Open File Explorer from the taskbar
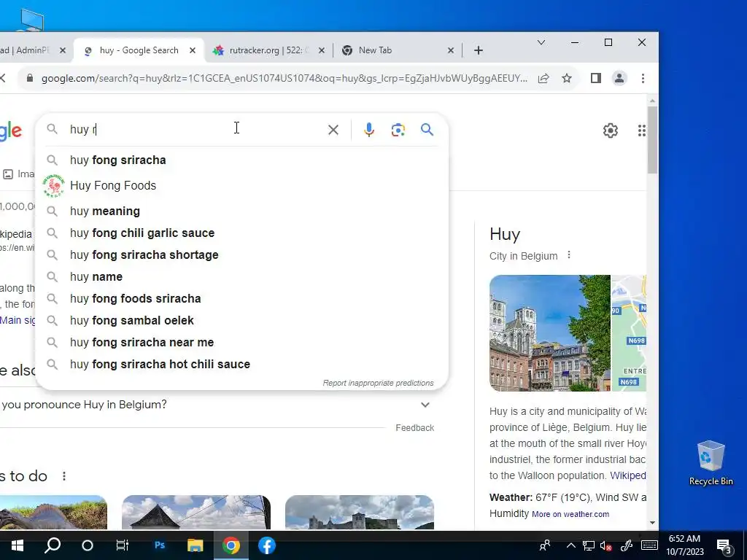Viewport: 747px width, 560px height. (x=195, y=545)
